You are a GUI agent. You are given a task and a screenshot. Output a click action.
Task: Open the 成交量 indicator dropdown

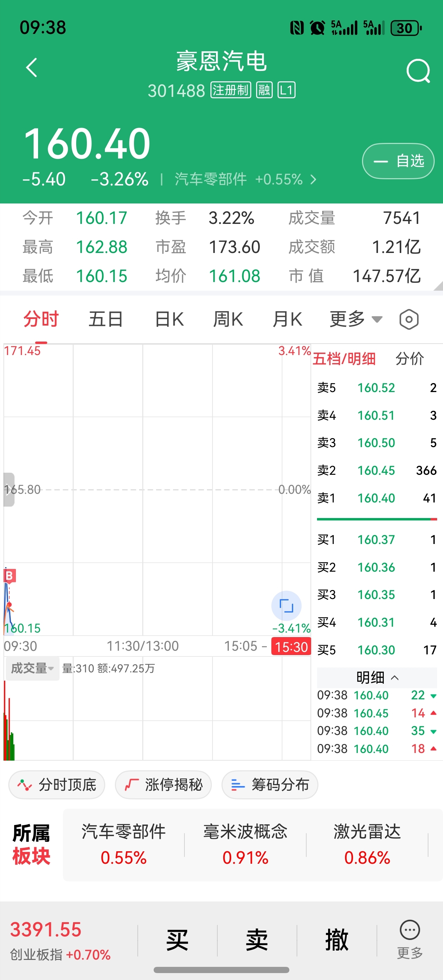pyautogui.click(x=32, y=668)
